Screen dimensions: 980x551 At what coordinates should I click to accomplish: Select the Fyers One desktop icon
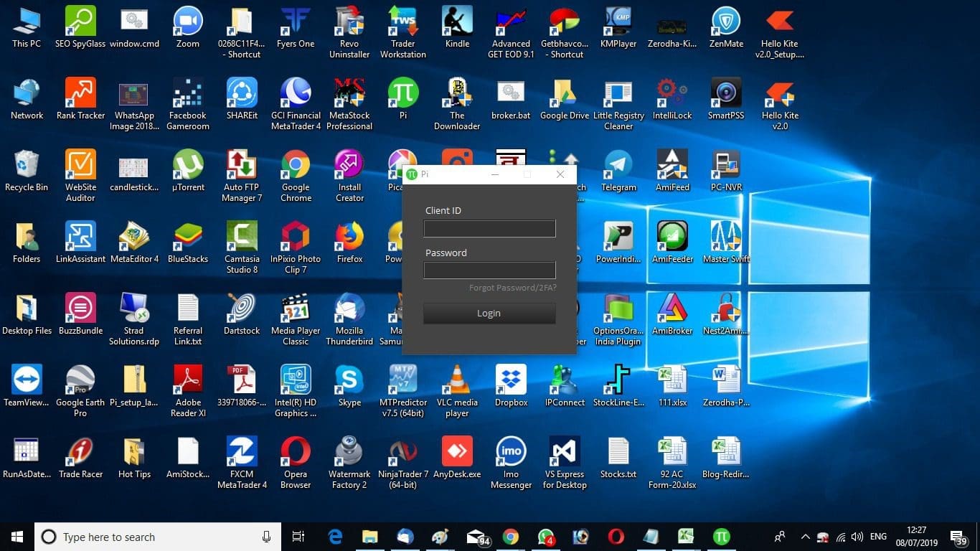(x=296, y=27)
